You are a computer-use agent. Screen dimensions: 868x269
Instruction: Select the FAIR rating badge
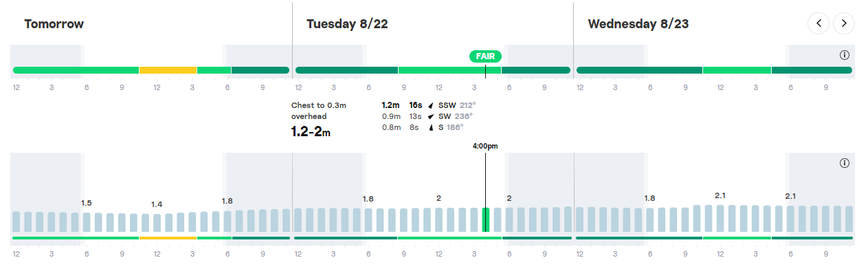click(486, 56)
